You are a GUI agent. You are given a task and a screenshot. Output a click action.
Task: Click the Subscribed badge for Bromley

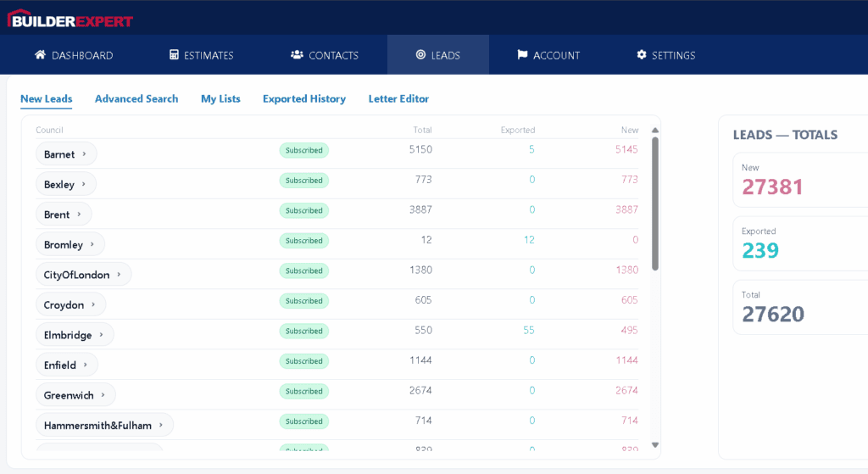point(304,241)
